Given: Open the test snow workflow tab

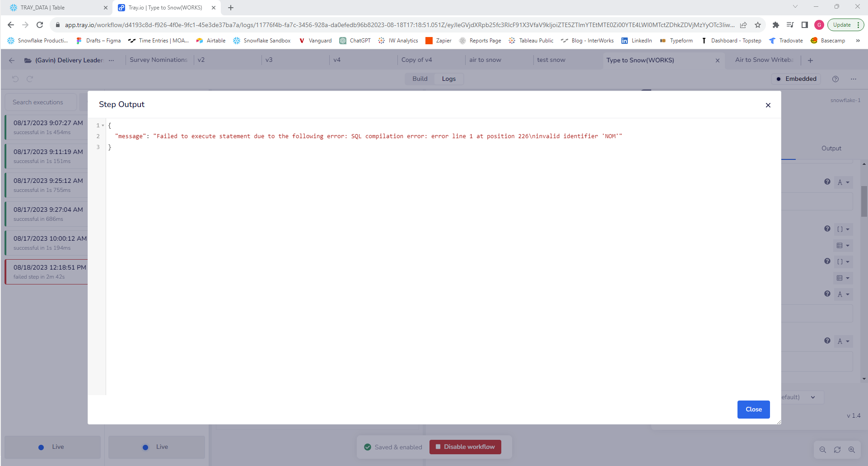Looking at the screenshot, I should [x=566, y=60].
